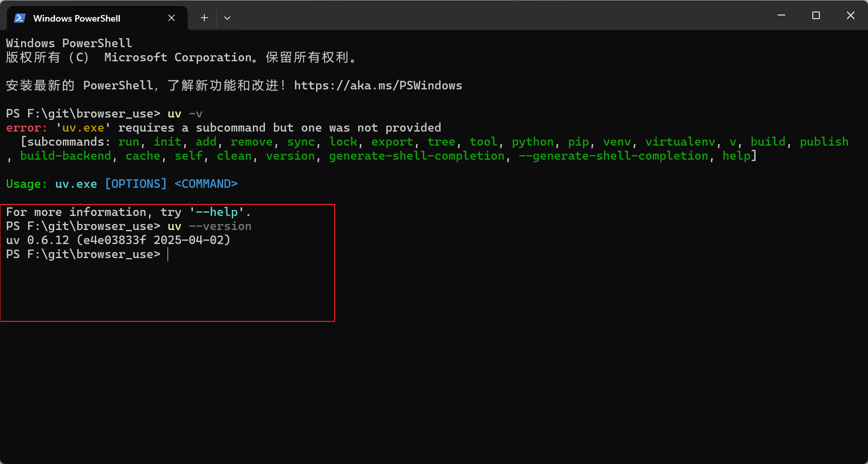Click the 'uv.exe' text in error line
The height and width of the screenshot is (464, 868).
tap(83, 128)
